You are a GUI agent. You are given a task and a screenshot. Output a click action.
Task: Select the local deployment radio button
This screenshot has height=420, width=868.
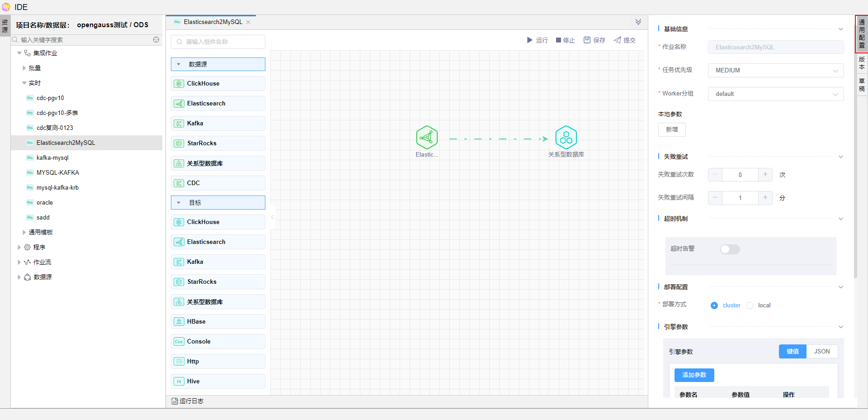[x=750, y=305]
